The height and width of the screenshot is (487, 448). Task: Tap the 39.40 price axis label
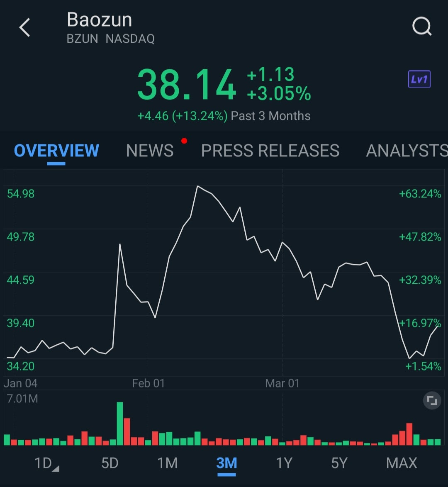click(20, 323)
